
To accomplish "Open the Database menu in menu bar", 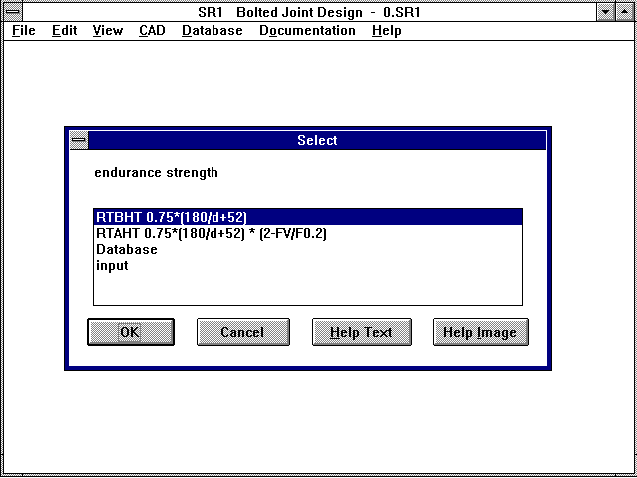I will [212, 31].
